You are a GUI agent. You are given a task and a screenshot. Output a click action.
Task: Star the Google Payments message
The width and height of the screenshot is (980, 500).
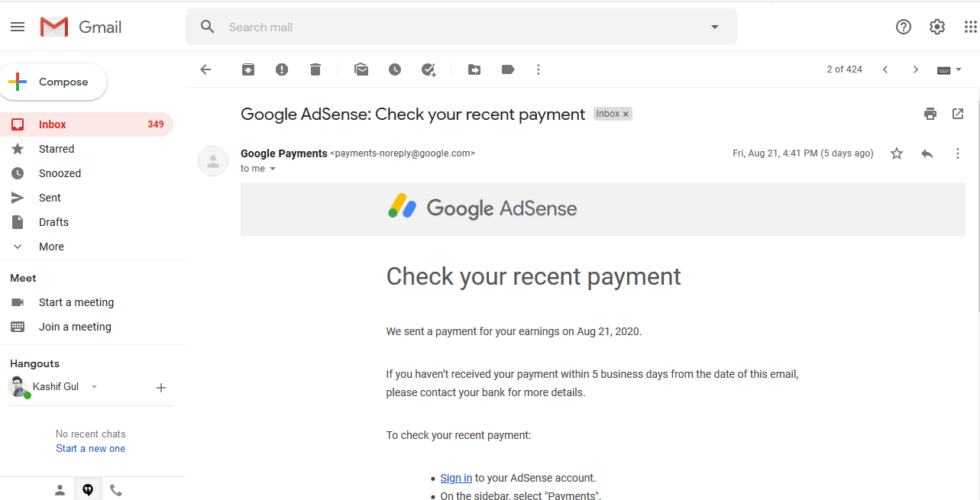(x=897, y=153)
